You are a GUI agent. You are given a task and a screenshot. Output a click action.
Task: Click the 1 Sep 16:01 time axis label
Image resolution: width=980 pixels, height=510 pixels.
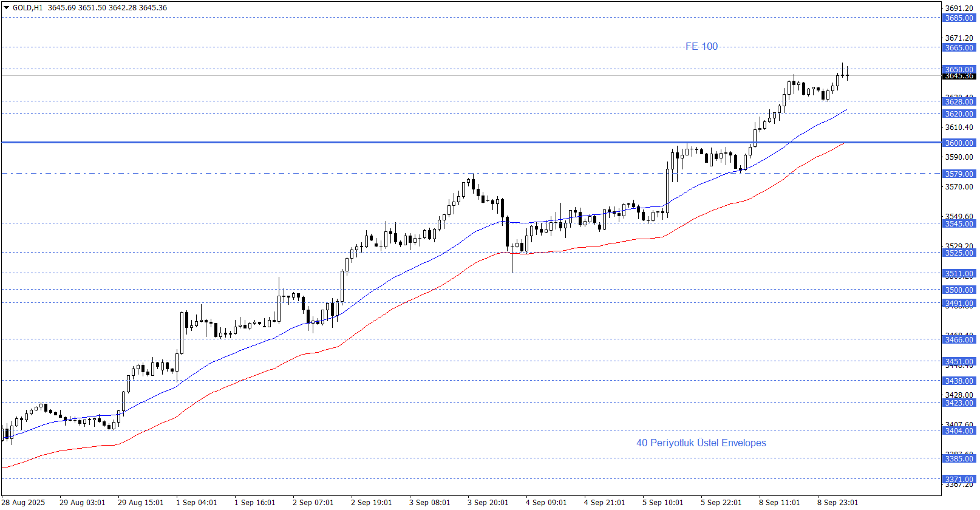click(254, 502)
